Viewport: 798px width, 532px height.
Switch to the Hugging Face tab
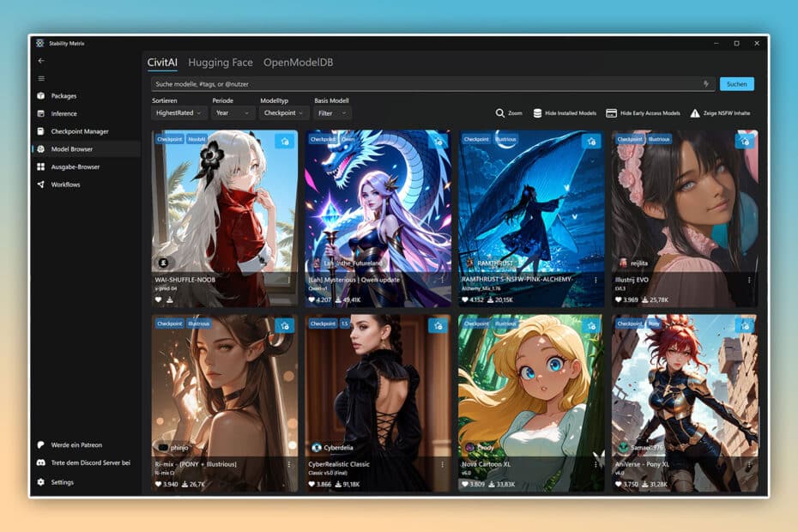tap(220, 62)
